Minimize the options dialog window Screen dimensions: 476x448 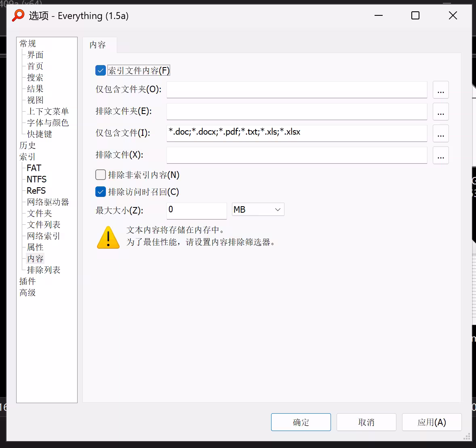point(379,15)
